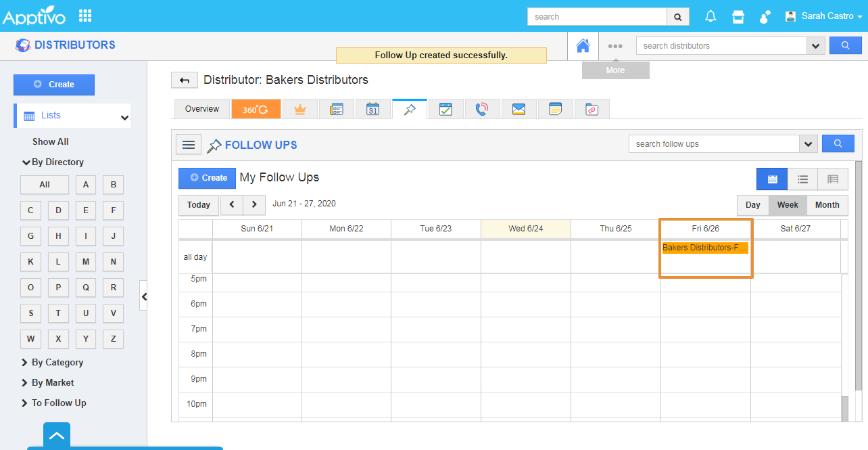The image size is (868, 450).
Task: Open the Emails envelope tab
Action: pyautogui.click(x=519, y=109)
